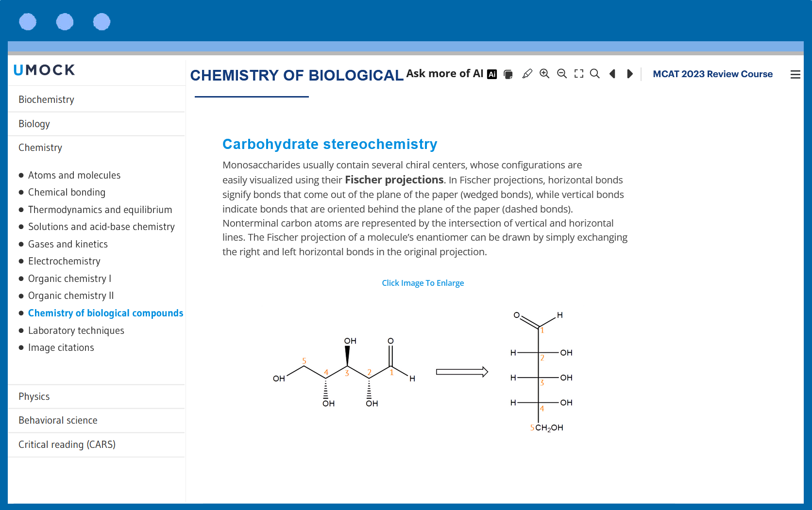Viewport: 812px width, 510px height.
Task: Open Laboratory techniques chapter
Action: 76,330
